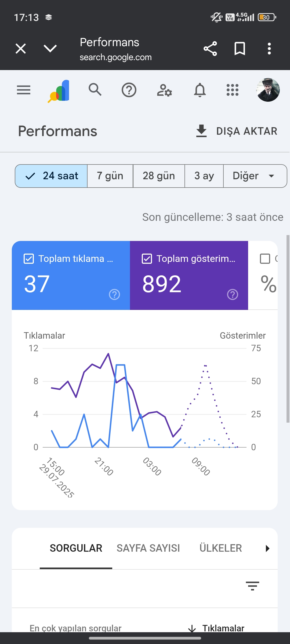Open the help question mark icon

[x=129, y=90]
